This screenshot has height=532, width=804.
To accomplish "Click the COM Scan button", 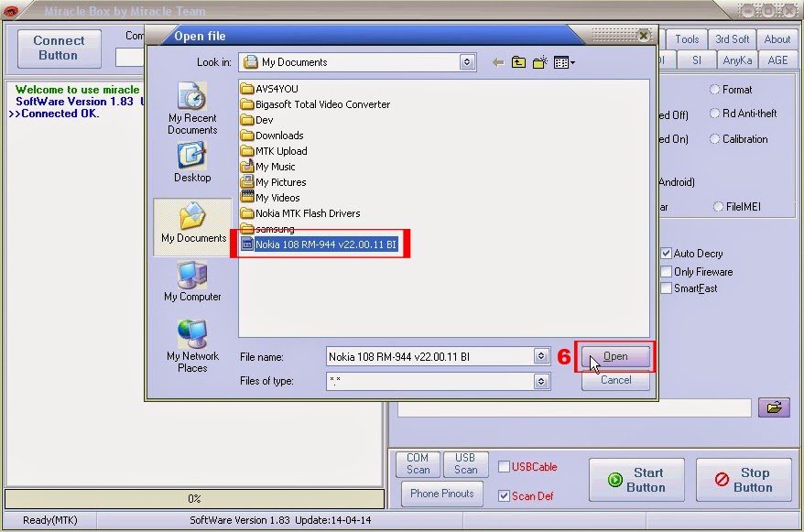I will coord(418,463).
